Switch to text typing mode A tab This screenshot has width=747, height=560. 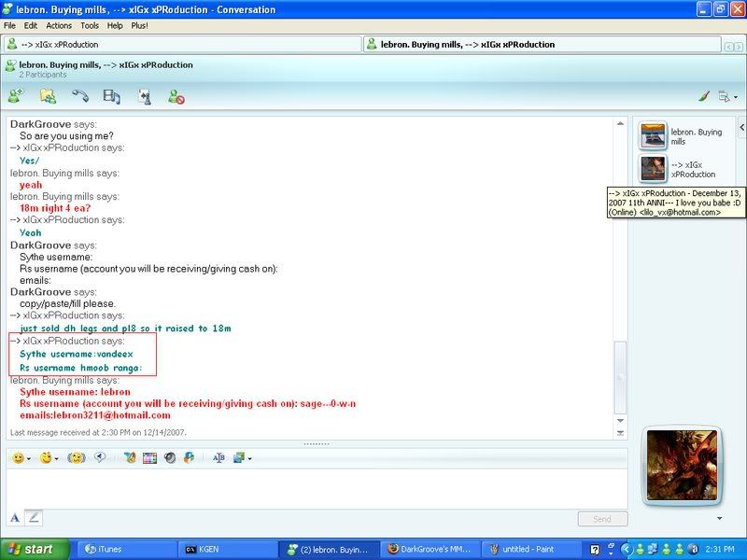pyautogui.click(x=15, y=518)
